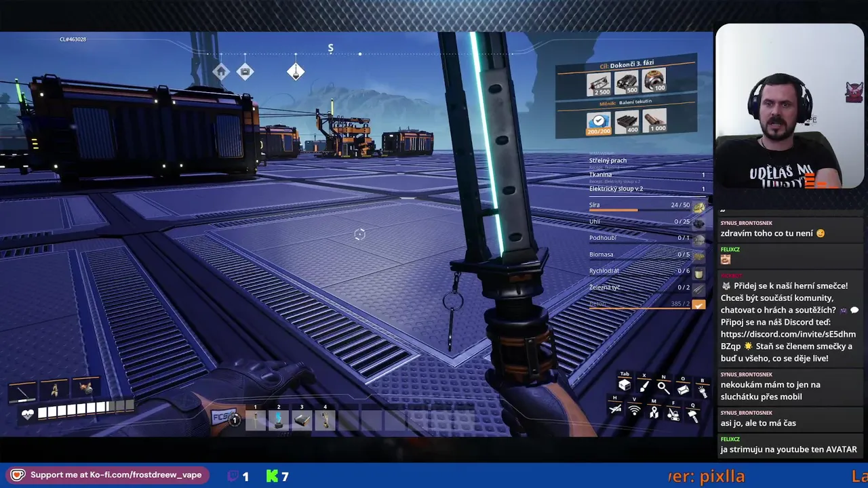Click the message about streaming AVATAR on youtube
The height and width of the screenshot is (488, 868).
(789, 449)
